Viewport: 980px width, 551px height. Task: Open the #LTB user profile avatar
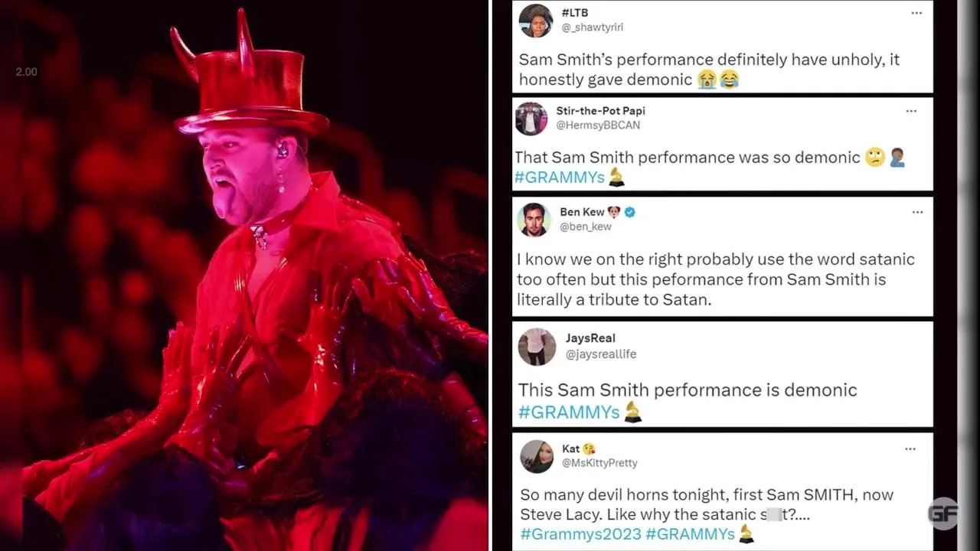tap(535, 21)
